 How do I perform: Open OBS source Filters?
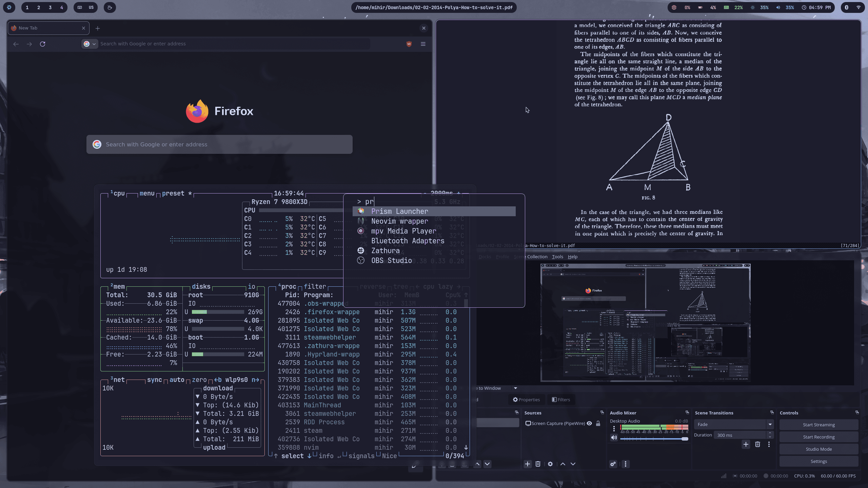(x=561, y=400)
